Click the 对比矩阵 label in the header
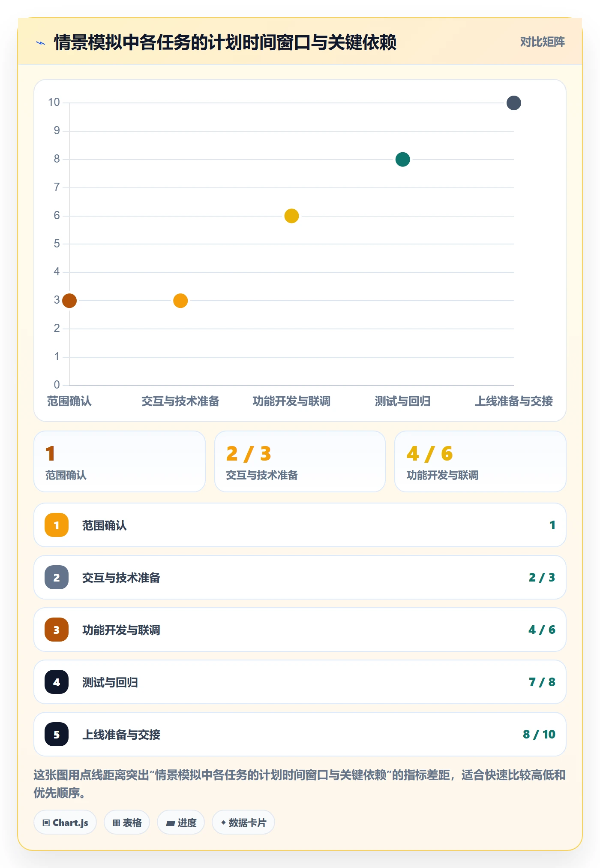Screen dimensions: 600x868 543,42
